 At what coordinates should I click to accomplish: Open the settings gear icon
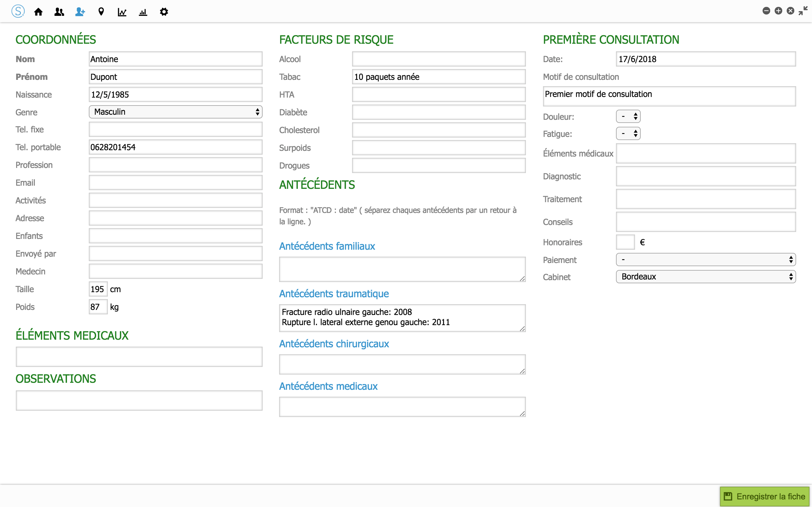coord(164,12)
